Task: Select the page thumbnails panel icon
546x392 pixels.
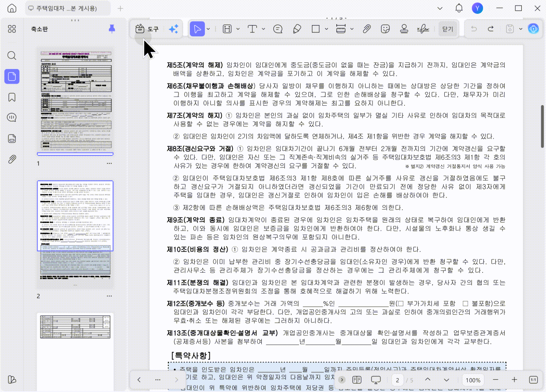Action: (x=12, y=76)
